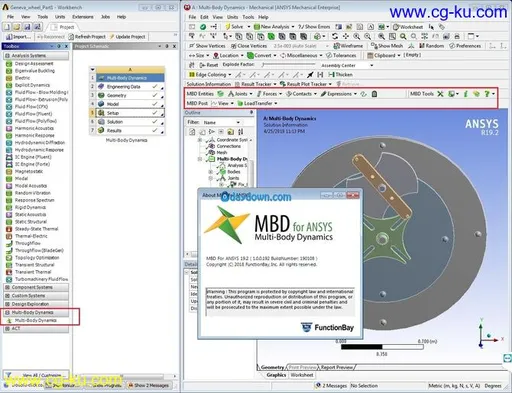The image size is (512, 393).
Task: Click the Wireframe view icon
Action: [x=337, y=46]
